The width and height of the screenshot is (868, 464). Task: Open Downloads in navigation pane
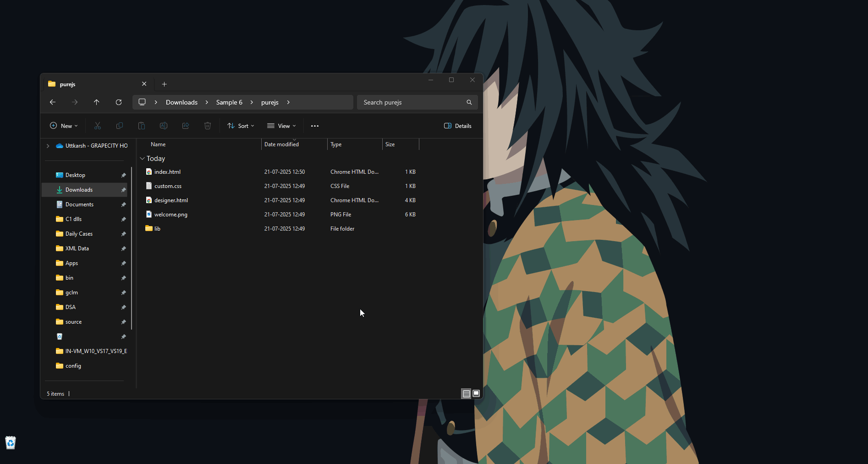coord(84,190)
